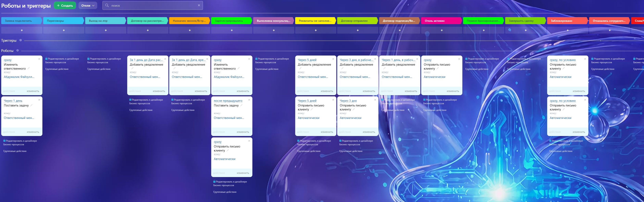644x202 pixels.
Task: Clear the search field with the X icon
Action: [x=199, y=5]
